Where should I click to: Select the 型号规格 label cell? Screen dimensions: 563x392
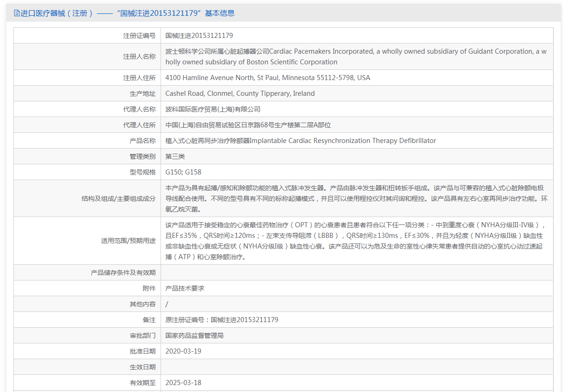[87, 172]
